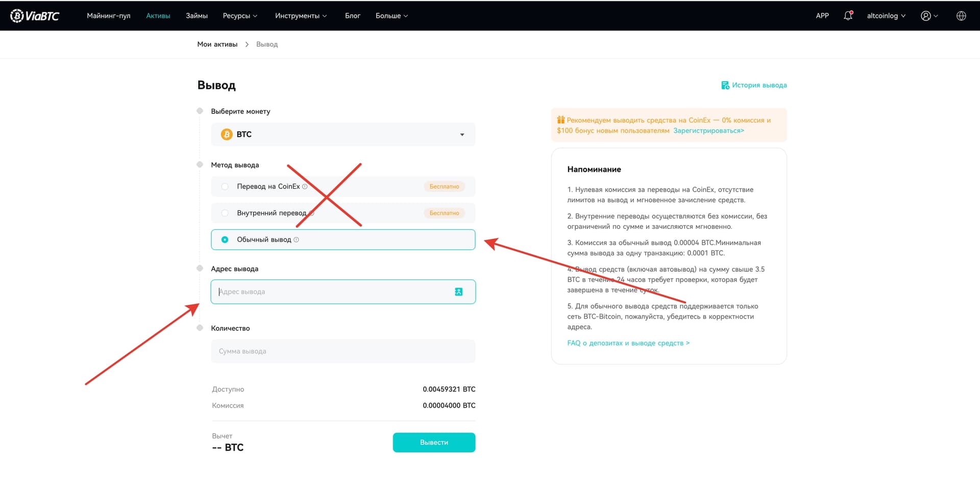Click the globe language icon
The height and width of the screenshot is (497, 980).
[961, 16]
